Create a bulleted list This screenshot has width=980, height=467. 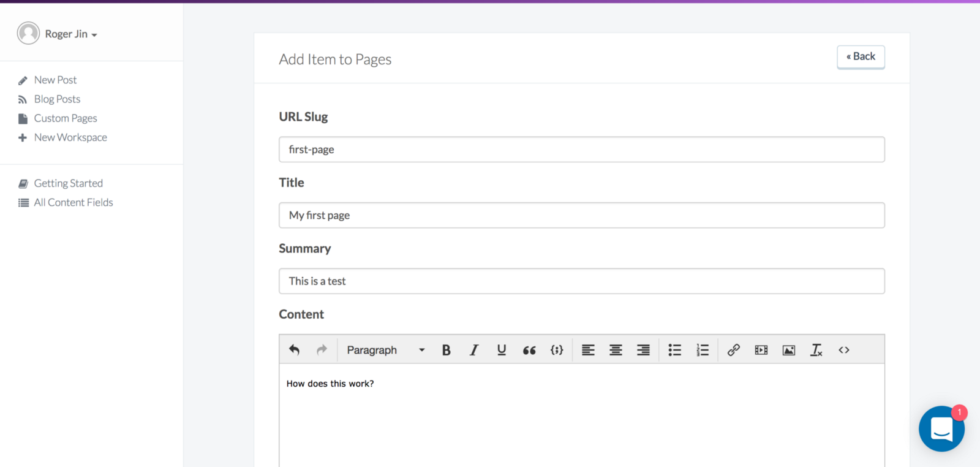[674, 350]
